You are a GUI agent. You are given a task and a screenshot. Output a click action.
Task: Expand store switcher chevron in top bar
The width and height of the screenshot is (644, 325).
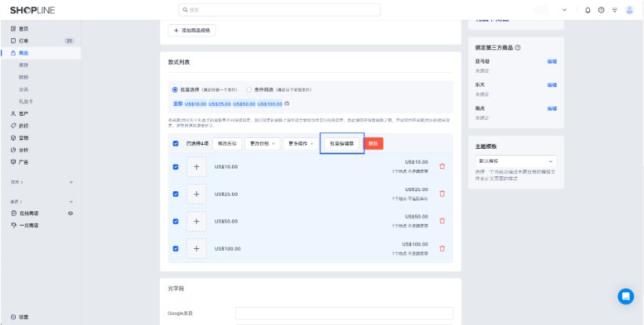point(564,10)
